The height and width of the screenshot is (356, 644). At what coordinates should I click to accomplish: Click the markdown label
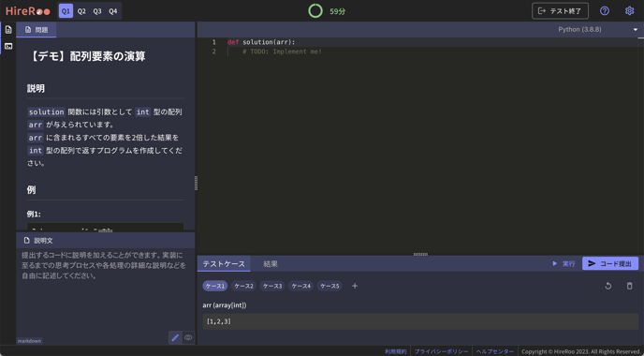(x=29, y=341)
